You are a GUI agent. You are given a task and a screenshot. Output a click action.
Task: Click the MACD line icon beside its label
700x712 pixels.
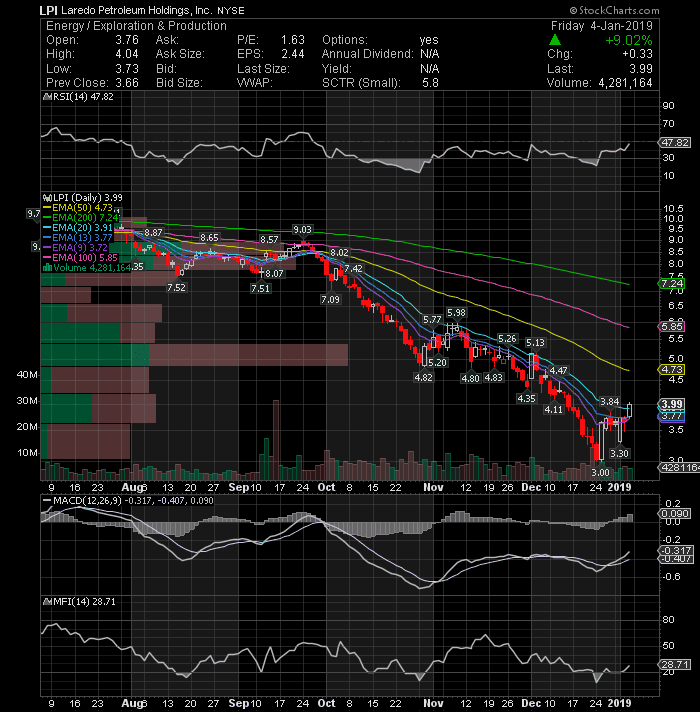coord(47,500)
